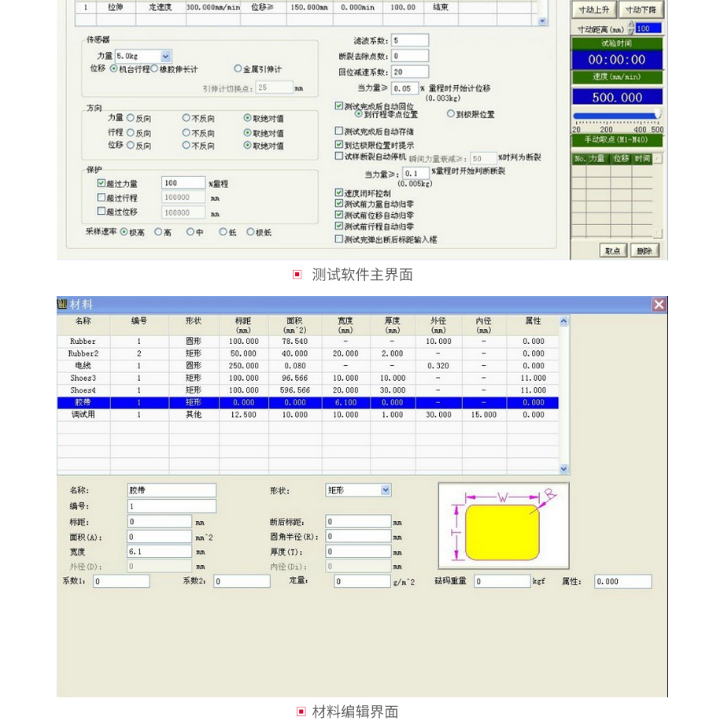Viewport: 724px width, 728px height.
Task: Click the 滤波系数 input field
Action: click(x=409, y=40)
